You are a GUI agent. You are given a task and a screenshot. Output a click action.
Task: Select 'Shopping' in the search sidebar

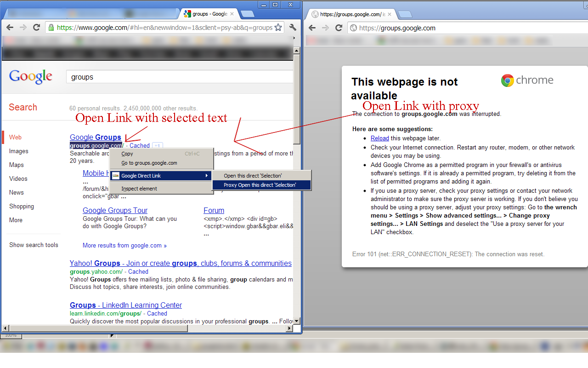coord(23,206)
